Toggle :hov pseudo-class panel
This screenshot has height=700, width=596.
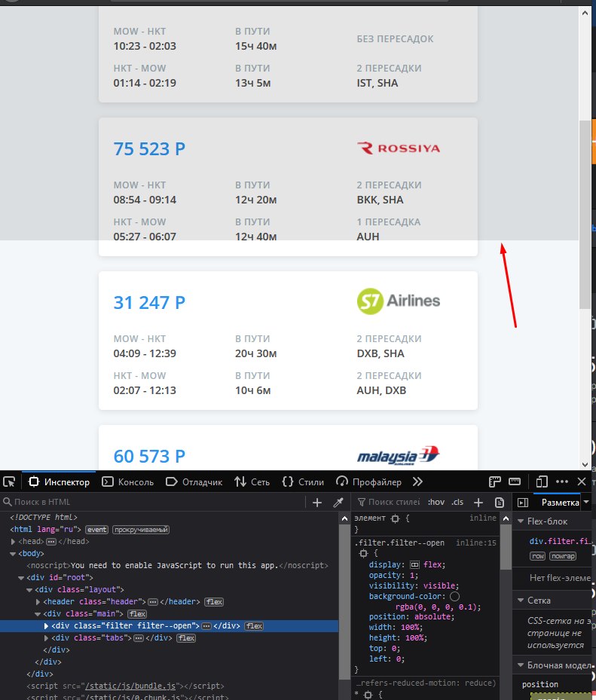pos(436,503)
